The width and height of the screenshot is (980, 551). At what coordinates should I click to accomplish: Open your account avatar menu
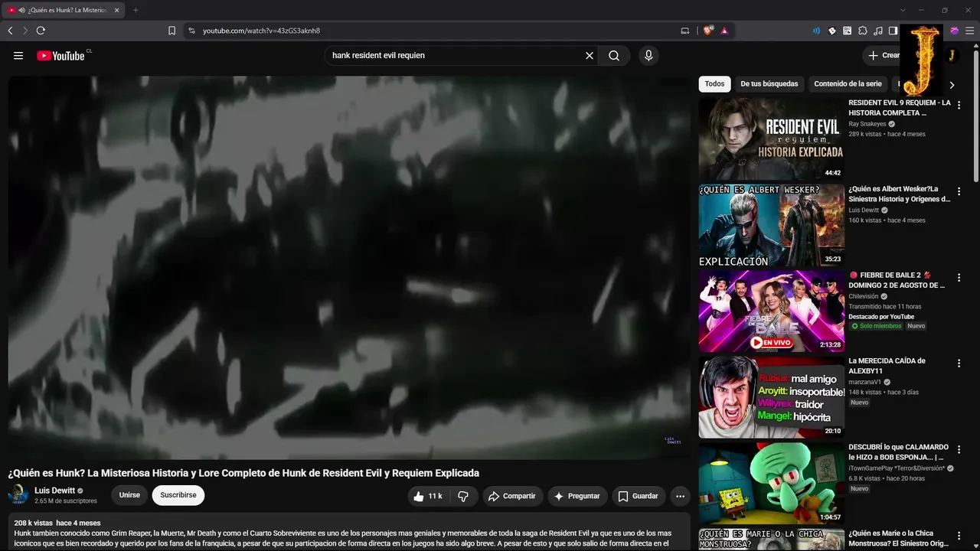[x=951, y=55]
